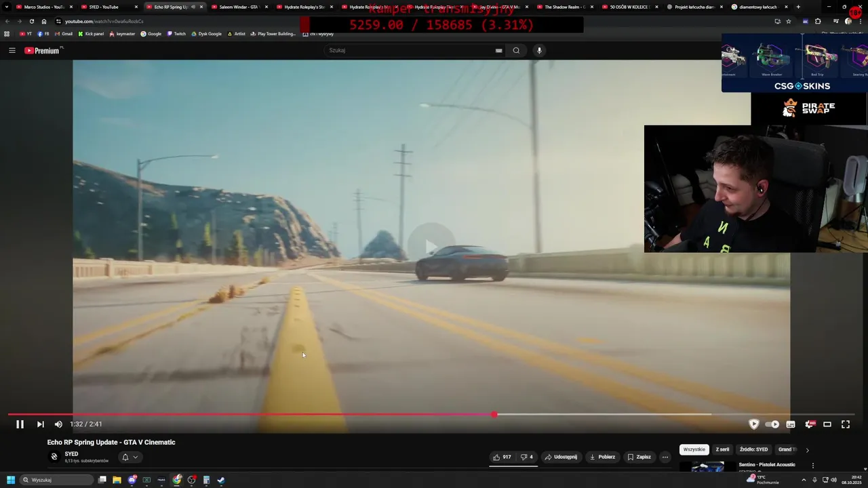
Task: Click the Pobierz download button
Action: pos(602,457)
